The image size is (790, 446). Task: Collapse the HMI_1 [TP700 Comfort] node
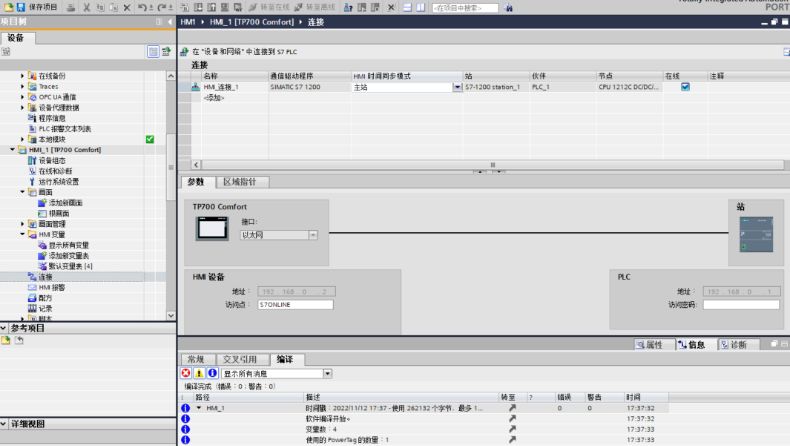click(x=13, y=150)
